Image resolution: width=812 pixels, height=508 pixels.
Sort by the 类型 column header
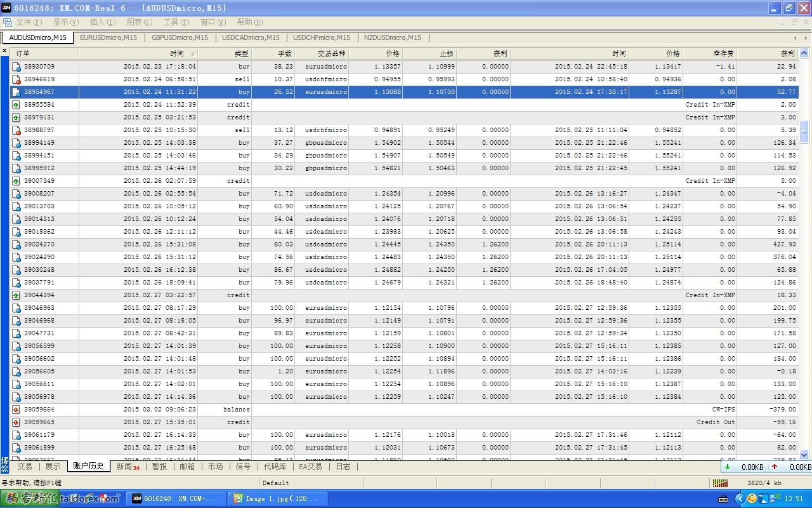point(225,54)
